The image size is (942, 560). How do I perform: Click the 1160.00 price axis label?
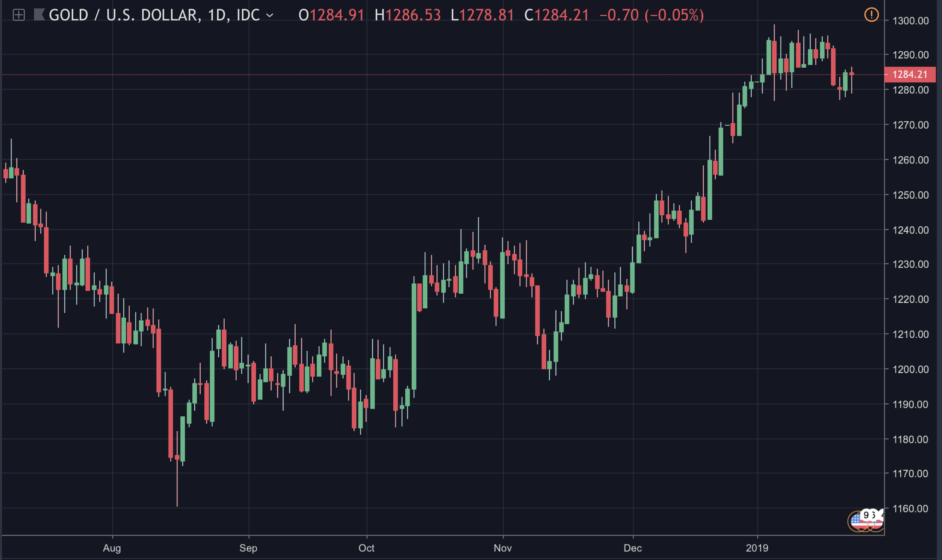pos(911,509)
